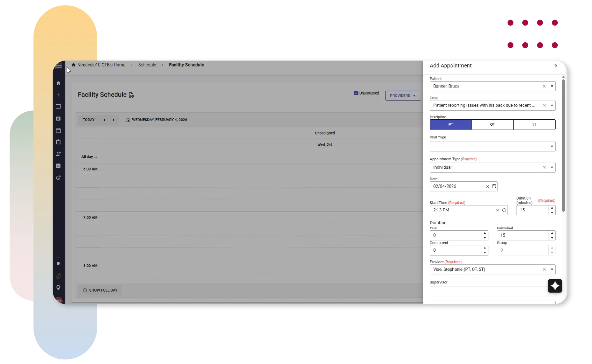Click SHOW FULL DAY button
The width and height of the screenshot is (592, 364).
coord(100,290)
